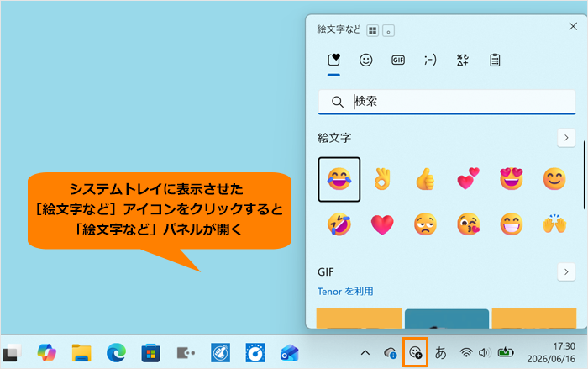Open the recently used (heart) tab
Image resolution: width=588 pixels, height=369 pixels.
333,60
